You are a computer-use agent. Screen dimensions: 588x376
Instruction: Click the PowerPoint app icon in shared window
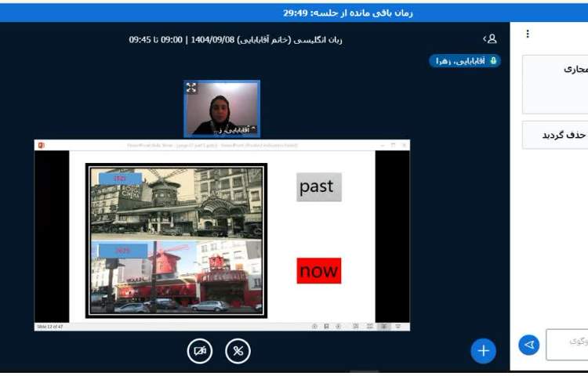pos(41,145)
